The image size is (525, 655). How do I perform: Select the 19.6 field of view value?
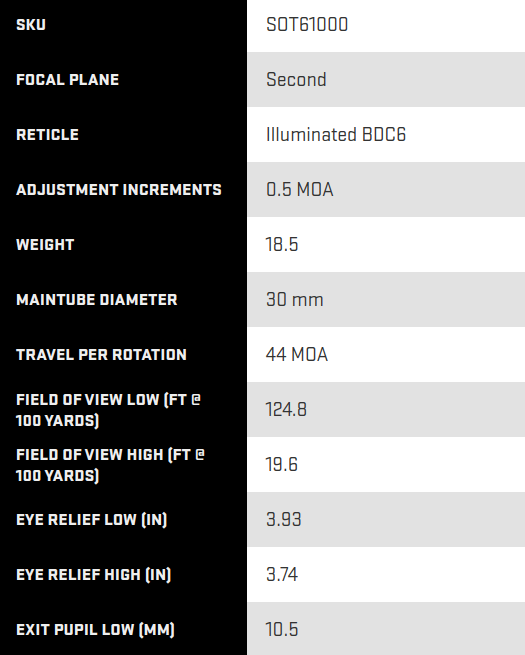coord(282,465)
